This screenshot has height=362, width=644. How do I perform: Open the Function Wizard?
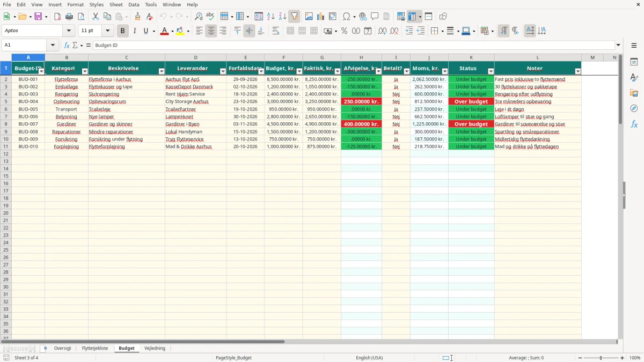pos(67,46)
